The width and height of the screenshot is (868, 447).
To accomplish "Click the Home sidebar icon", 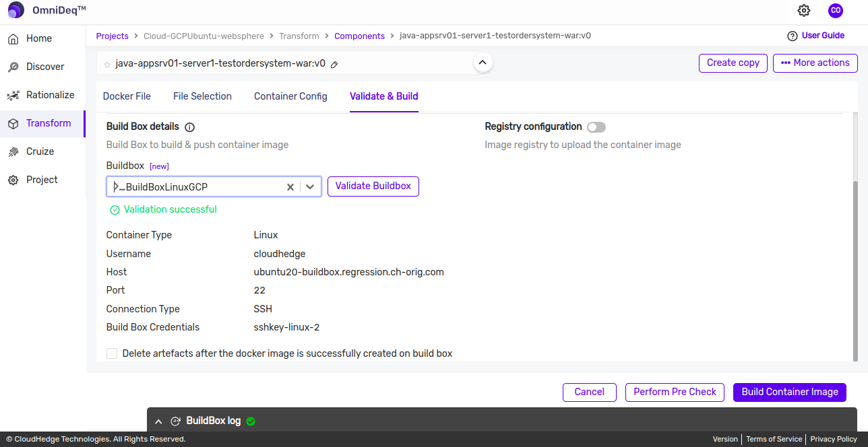I will [13, 39].
